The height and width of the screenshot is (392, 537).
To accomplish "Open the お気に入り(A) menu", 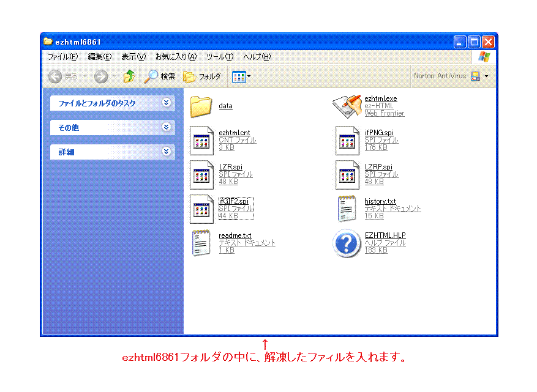I will pyautogui.click(x=176, y=57).
